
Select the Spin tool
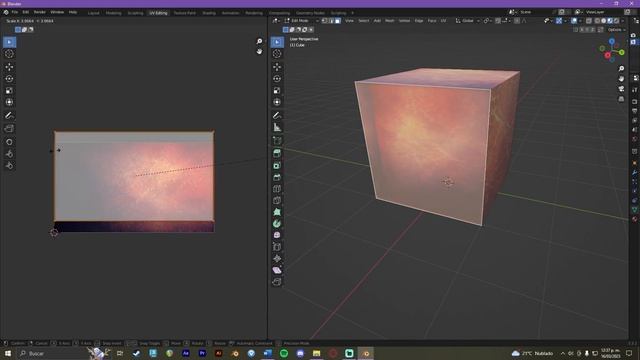pos(277,224)
